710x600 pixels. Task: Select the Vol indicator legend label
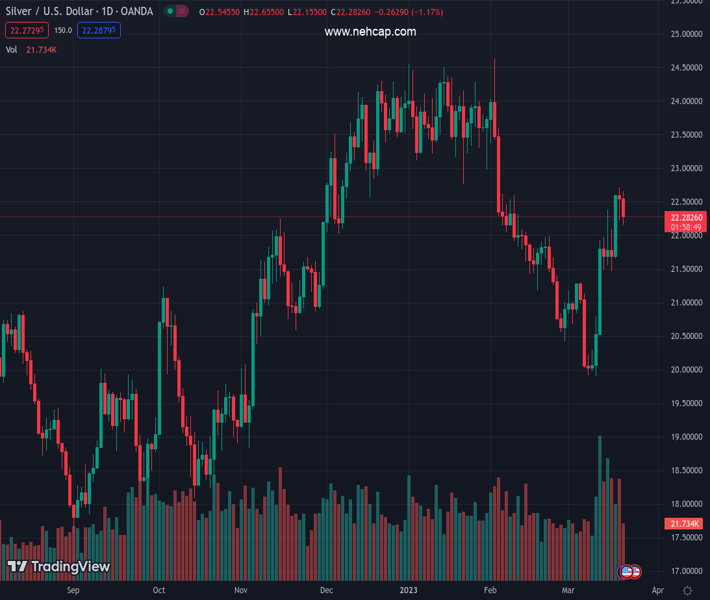(x=12, y=49)
